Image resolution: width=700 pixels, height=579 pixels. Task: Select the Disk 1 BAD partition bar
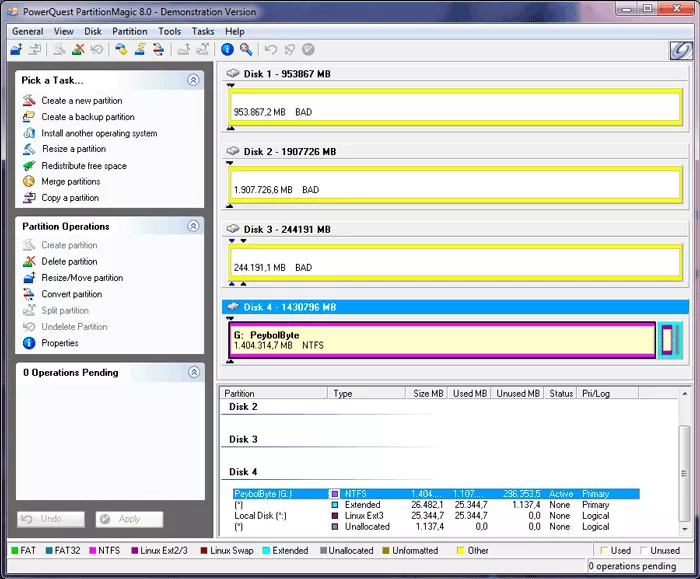coord(455,107)
